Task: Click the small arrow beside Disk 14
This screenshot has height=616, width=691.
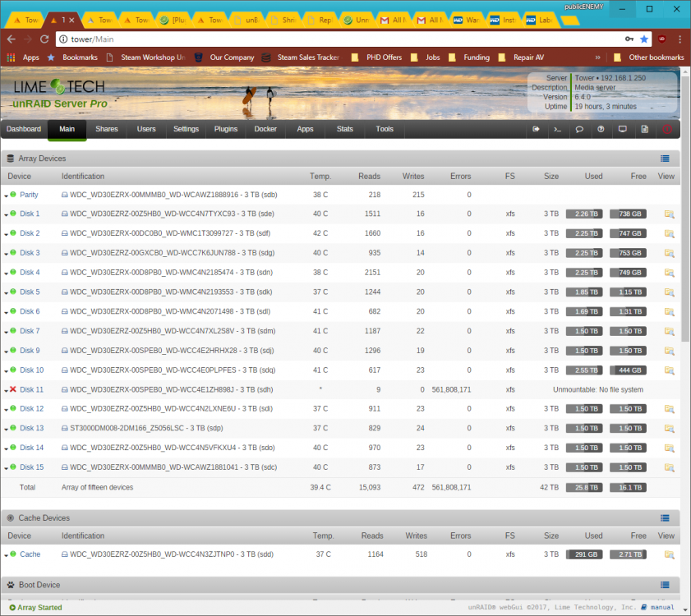Action: click(x=7, y=449)
